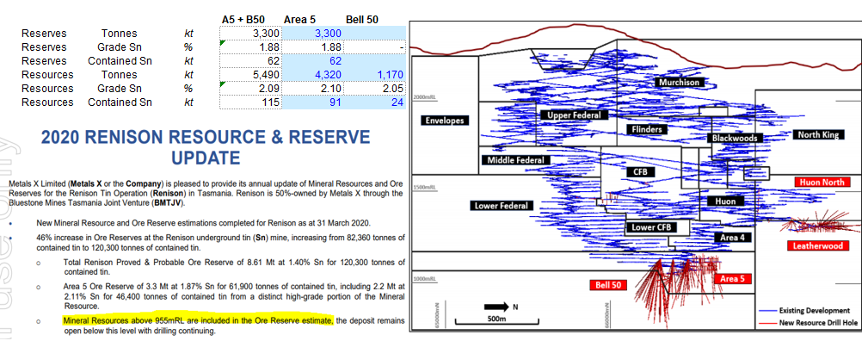The width and height of the screenshot is (868, 341).
Task: Select the yellow highlighted Mineral Resources sentence
Action: pyautogui.click(x=198, y=320)
